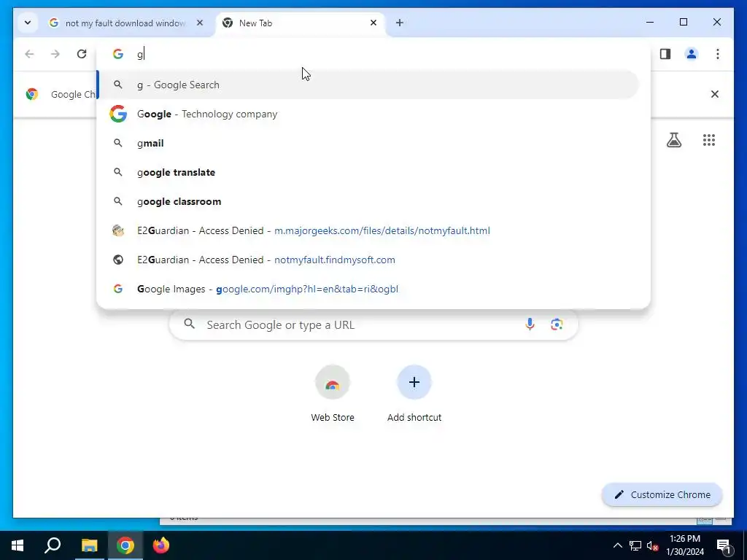Select 'g - Google Search' suggestion
Image resolution: width=747 pixels, height=560 pixels.
[x=368, y=85]
